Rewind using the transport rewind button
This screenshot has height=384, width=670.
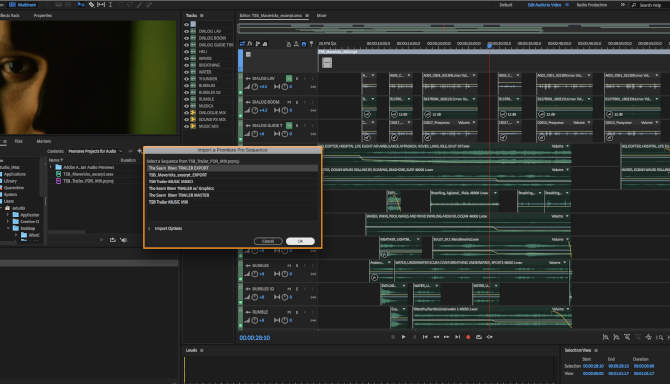coord(436,337)
